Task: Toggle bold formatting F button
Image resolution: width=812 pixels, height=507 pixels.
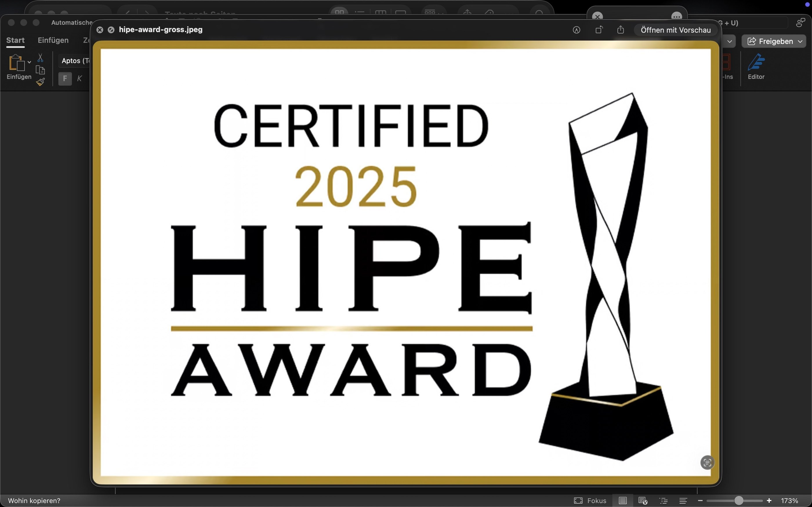Action: coord(65,79)
